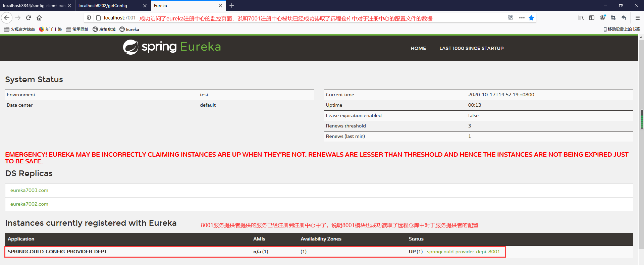This screenshot has width=644, height=265.
Task: Open the Firefox account icon
Action: (x=603, y=18)
